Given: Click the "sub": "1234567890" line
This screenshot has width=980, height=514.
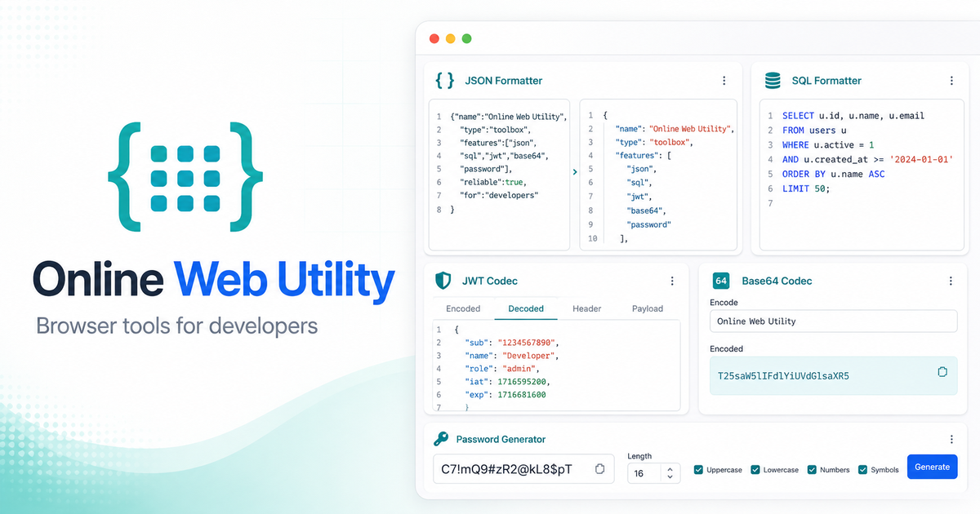Looking at the screenshot, I should 513,343.
